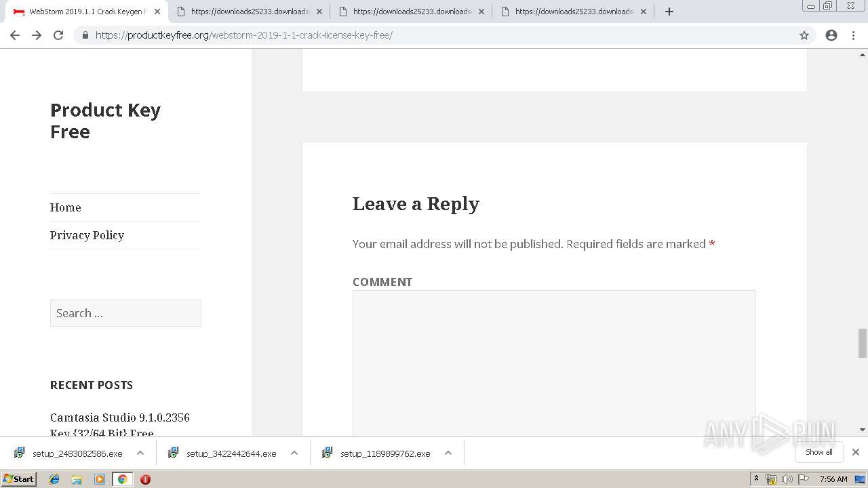Click inside the Comment text area

(554, 363)
